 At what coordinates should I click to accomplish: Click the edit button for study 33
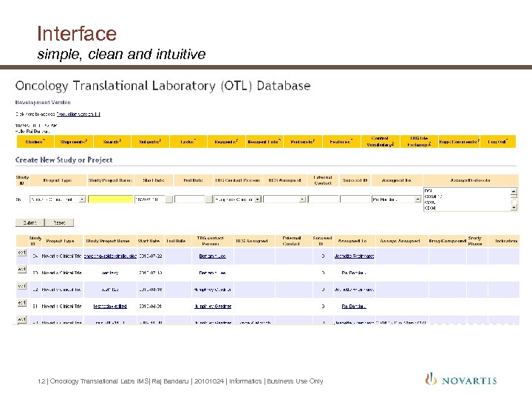[21, 269]
